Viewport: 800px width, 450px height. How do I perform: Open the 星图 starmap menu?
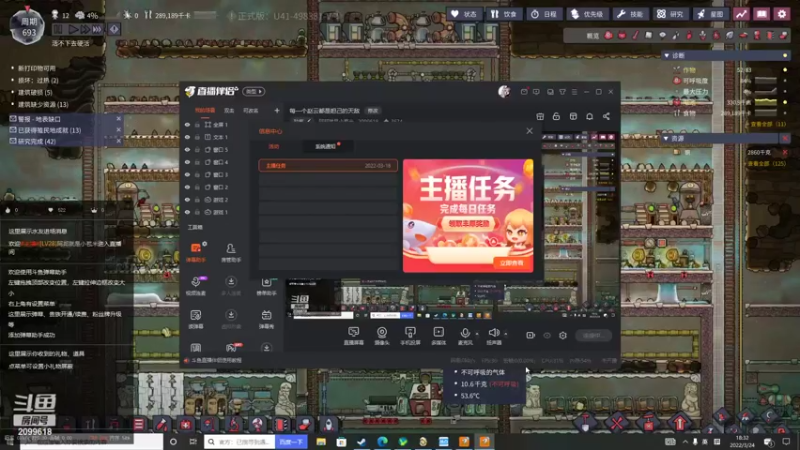point(711,14)
